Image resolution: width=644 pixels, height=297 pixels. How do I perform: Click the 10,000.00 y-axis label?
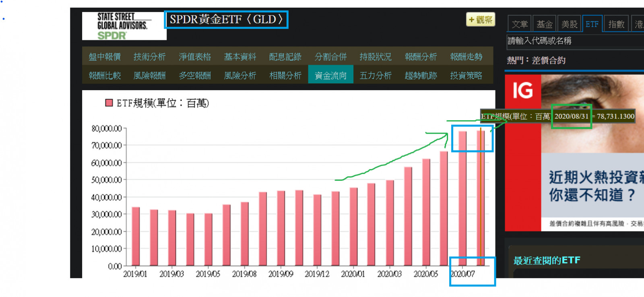107,249
